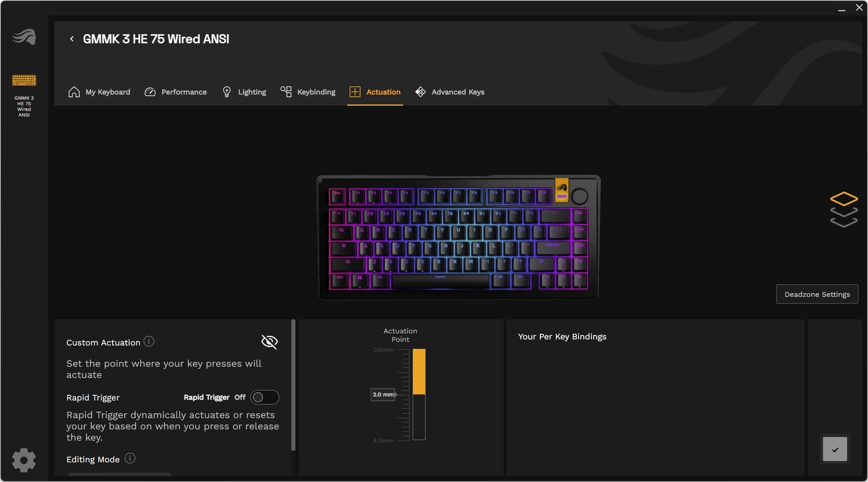Toggle the crossed-eye visibility icon
The height and width of the screenshot is (482, 868).
pos(269,342)
